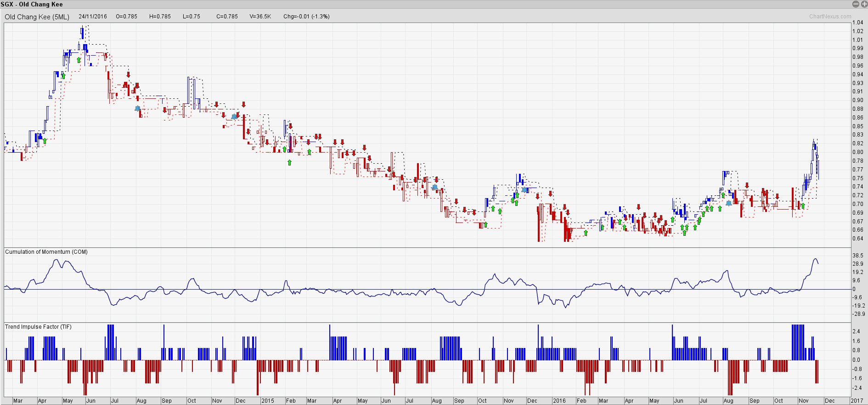Click the blue bell marker in December 2014

(234, 116)
